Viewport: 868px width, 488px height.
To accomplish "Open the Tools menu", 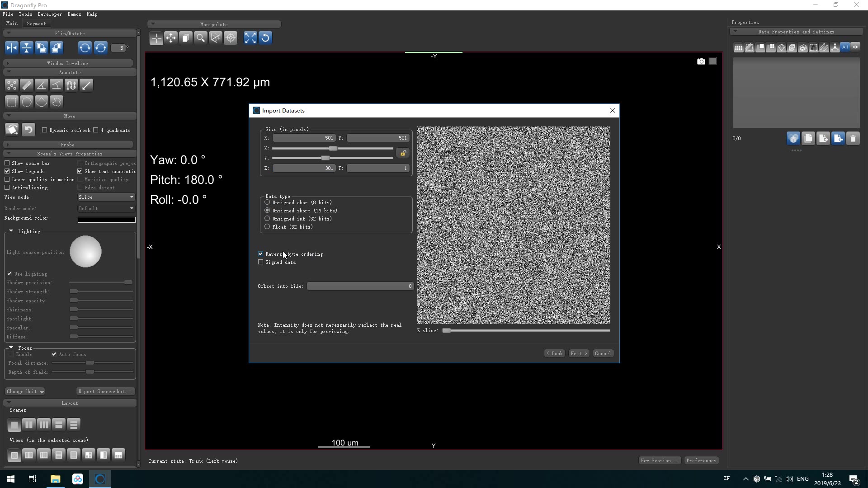I will click(x=25, y=14).
